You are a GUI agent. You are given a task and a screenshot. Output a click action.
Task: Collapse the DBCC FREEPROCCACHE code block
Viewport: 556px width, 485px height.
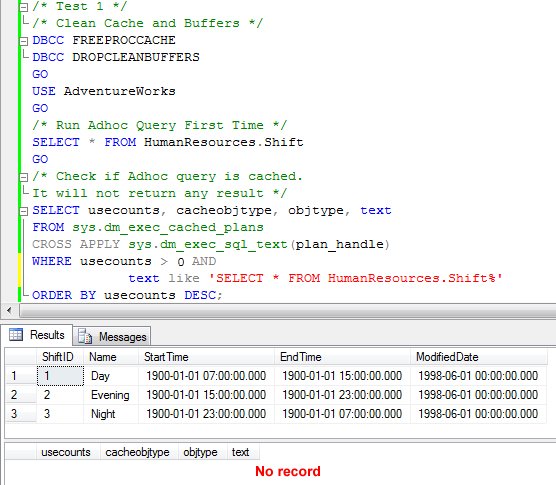pos(23,41)
